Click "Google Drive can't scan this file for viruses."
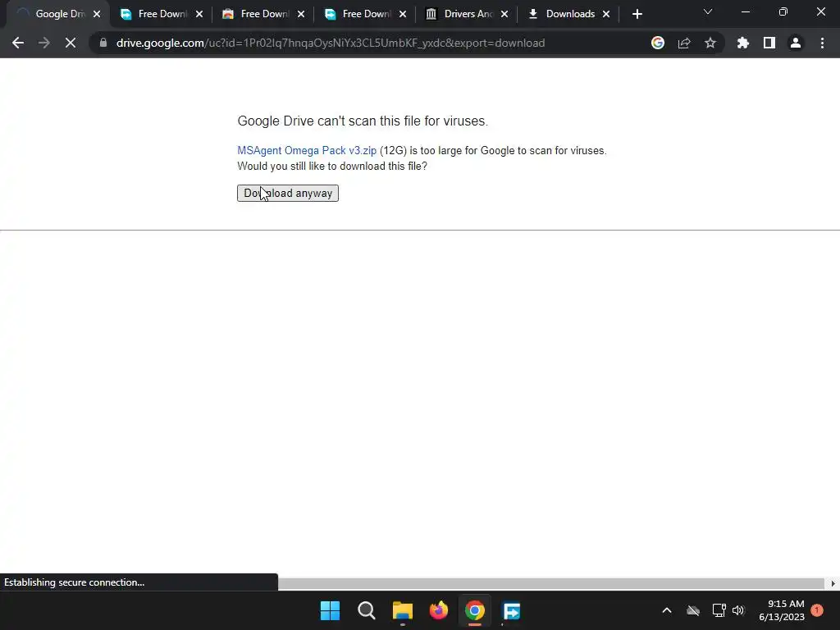The height and width of the screenshot is (630, 840). pos(363,121)
